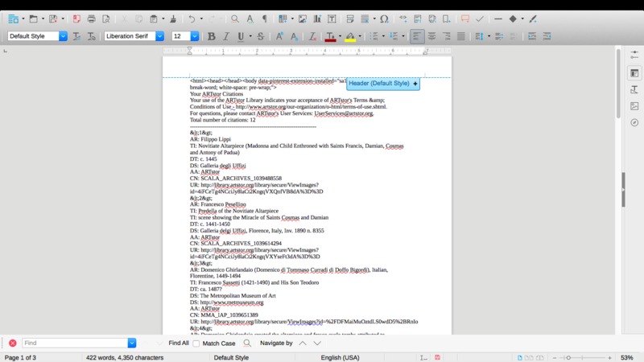Open underline style dropdown arrow
Viewport: 644px width, 362px height.
(x=250, y=36)
